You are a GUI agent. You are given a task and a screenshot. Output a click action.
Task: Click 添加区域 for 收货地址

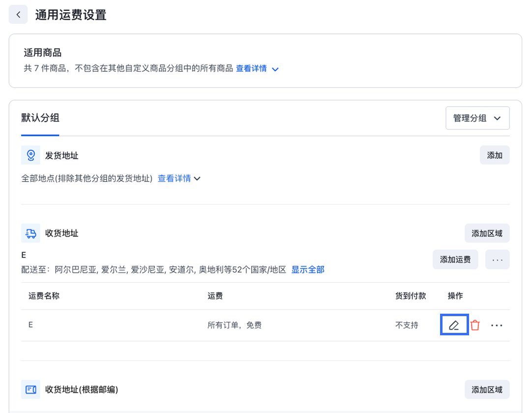tap(487, 233)
